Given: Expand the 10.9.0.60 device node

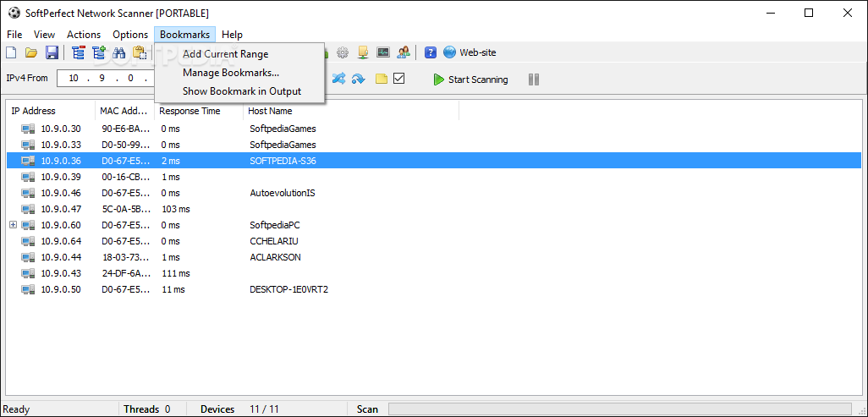Looking at the screenshot, I should coord(14,225).
